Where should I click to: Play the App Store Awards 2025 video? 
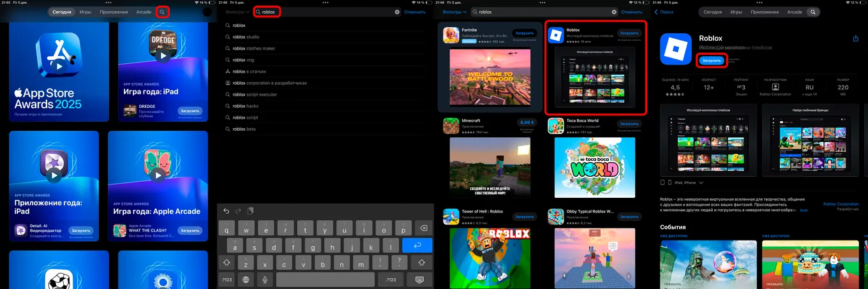pos(59,66)
